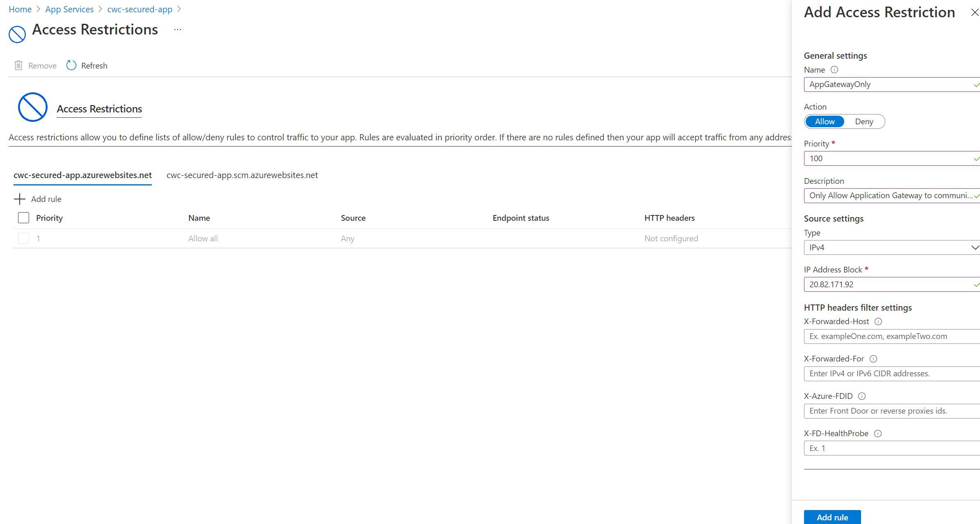The height and width of the screenshot is (524, 980).
Task: Click the Refresh icon in toolbar
Action: pos(71,66)
